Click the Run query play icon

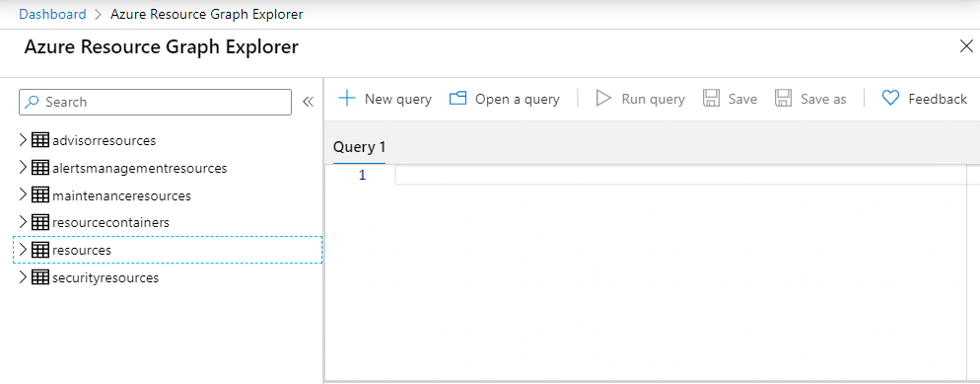603,98
